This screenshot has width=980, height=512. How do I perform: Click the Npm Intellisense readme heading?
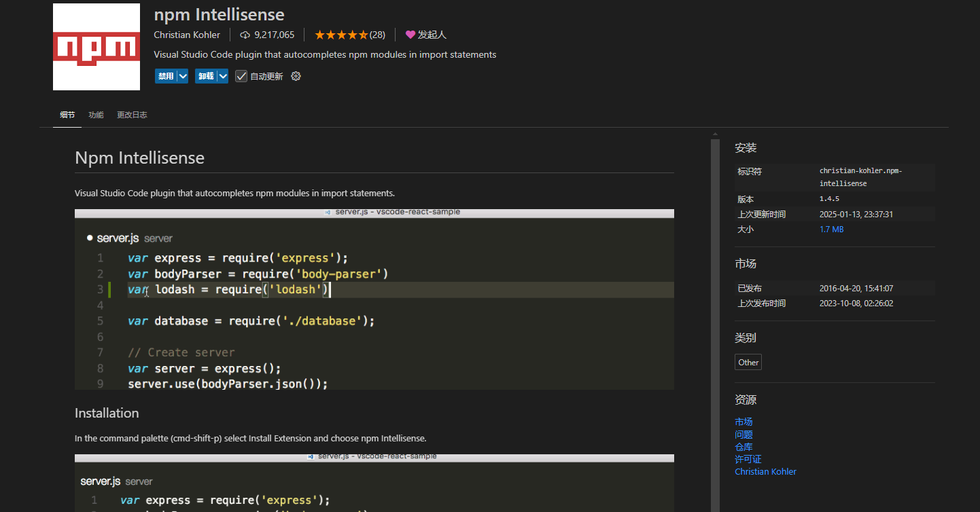(x=139, y=158)
